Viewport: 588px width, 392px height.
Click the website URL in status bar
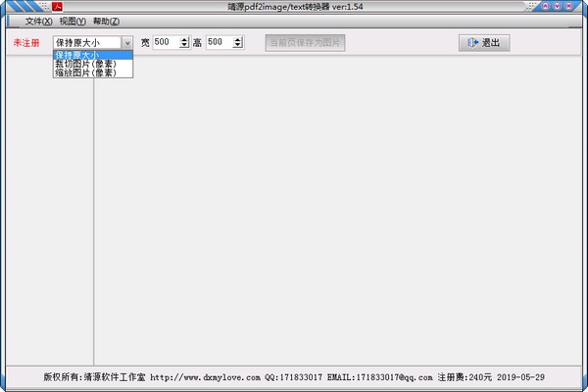coord(205,376)
